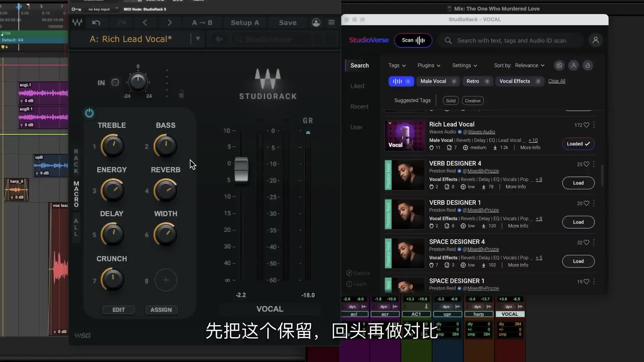Viewport: 644px width, 362px height.
Task: Select the A: Rich Lead Vocal preset name
Action: (x=131, y=39)
